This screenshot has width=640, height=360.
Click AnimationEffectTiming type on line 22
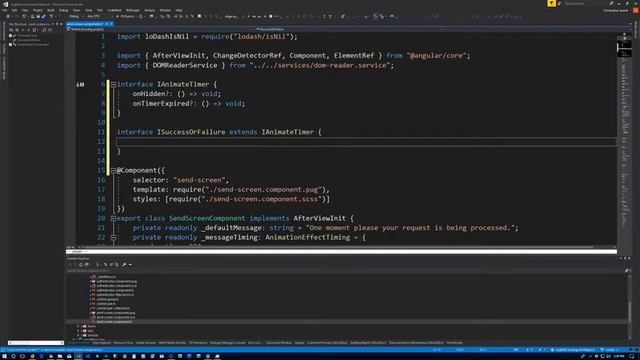[x=308, y=238]
